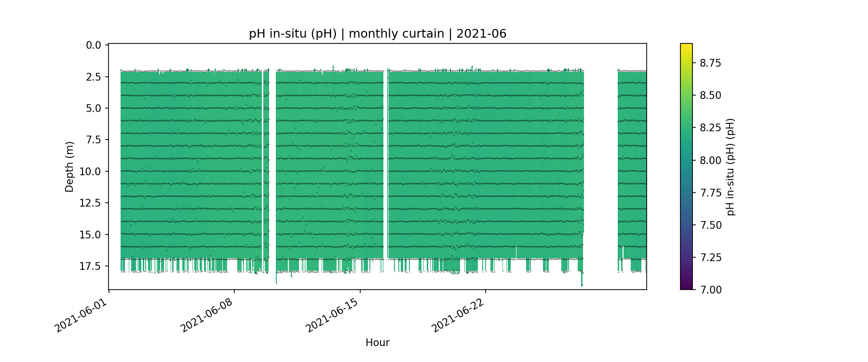The height and width of the screenshot is (362, 868).
Task: Click the 8.75 colorbar tick label
Action: (710, 63)
